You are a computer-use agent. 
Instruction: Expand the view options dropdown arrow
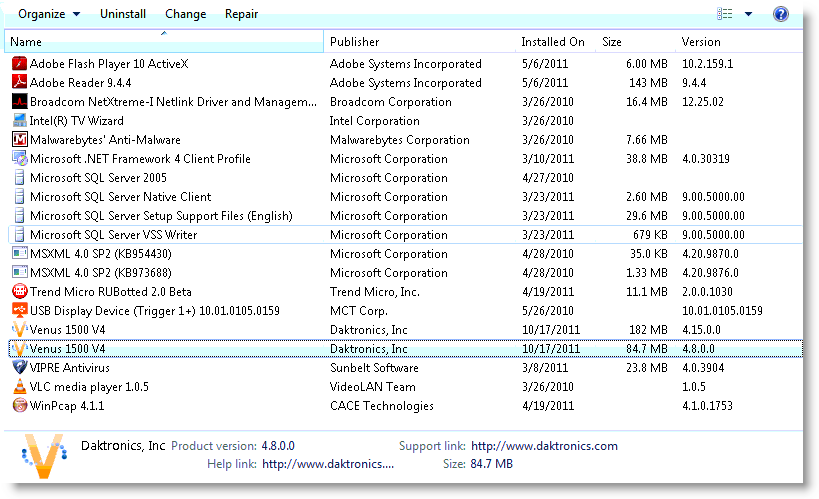pos(749,14)
